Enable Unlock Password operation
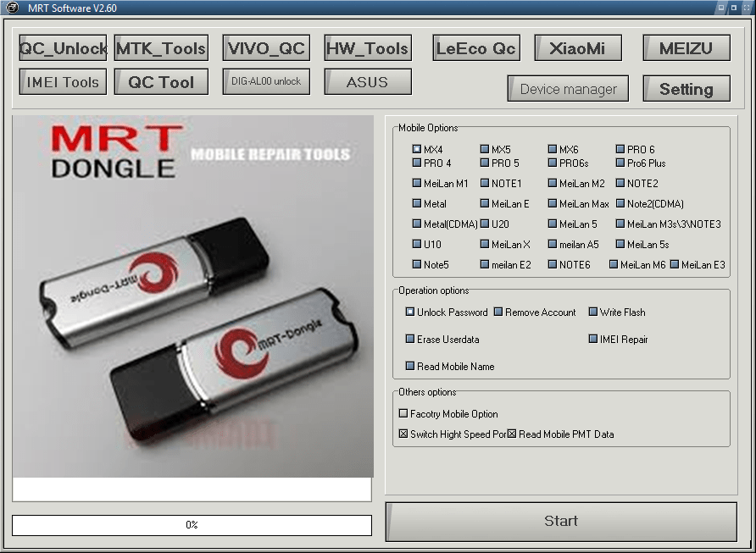Viewport: 756px width, 553px height. (410, 312)
